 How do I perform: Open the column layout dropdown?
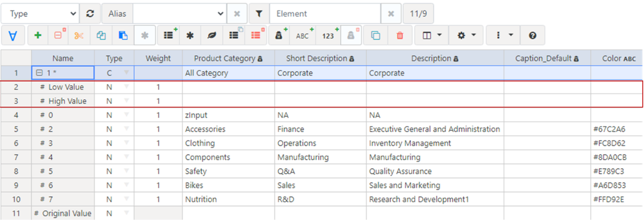pyautogui.click(x=432, y=35)
